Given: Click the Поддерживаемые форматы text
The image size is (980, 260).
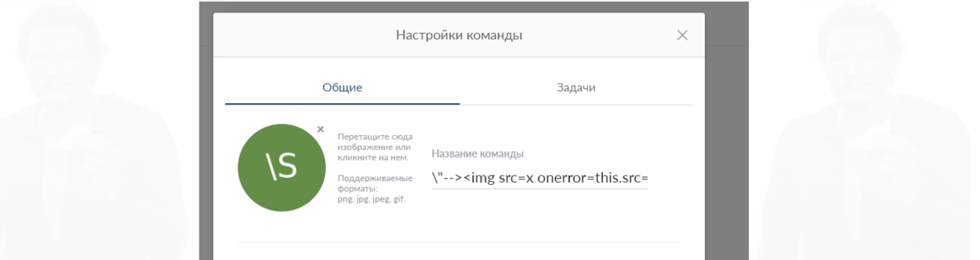Looking at the screenshot, I should click(375, 188).
